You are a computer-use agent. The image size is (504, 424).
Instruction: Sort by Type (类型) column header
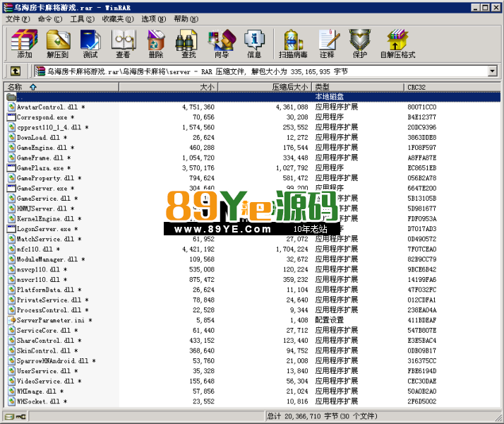tap(358, 87)
